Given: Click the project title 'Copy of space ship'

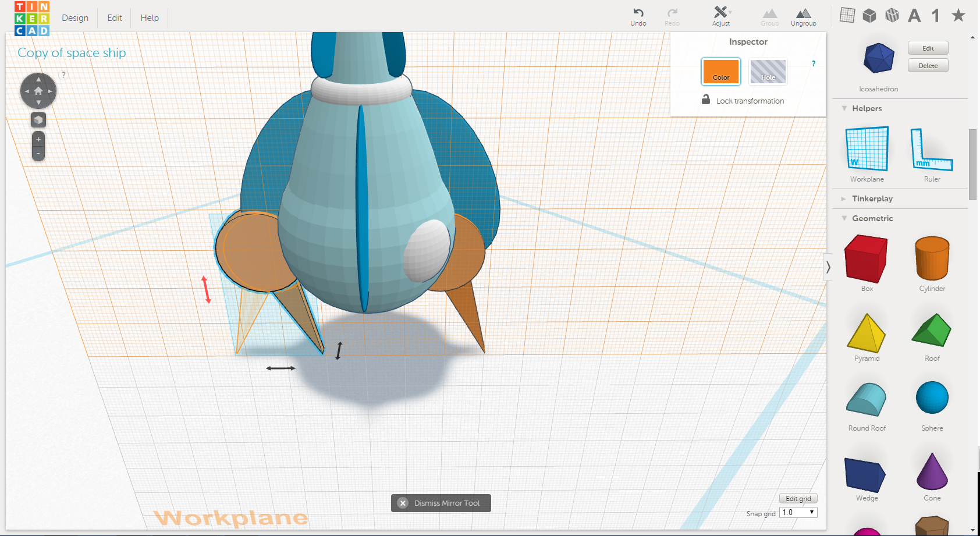Looking at the screenshot, I should (72, 52).
